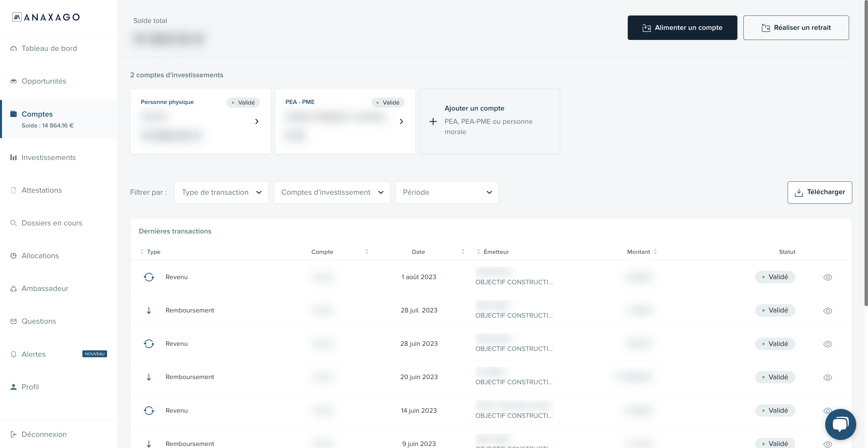Go to Opportunités section
Image resolution: width=868 pixels, height=448 pixels.
pos(44,81)
